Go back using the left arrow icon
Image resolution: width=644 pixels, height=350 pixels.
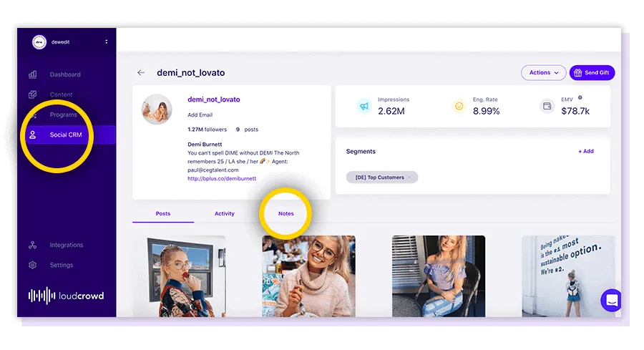[x=141, y=73]
